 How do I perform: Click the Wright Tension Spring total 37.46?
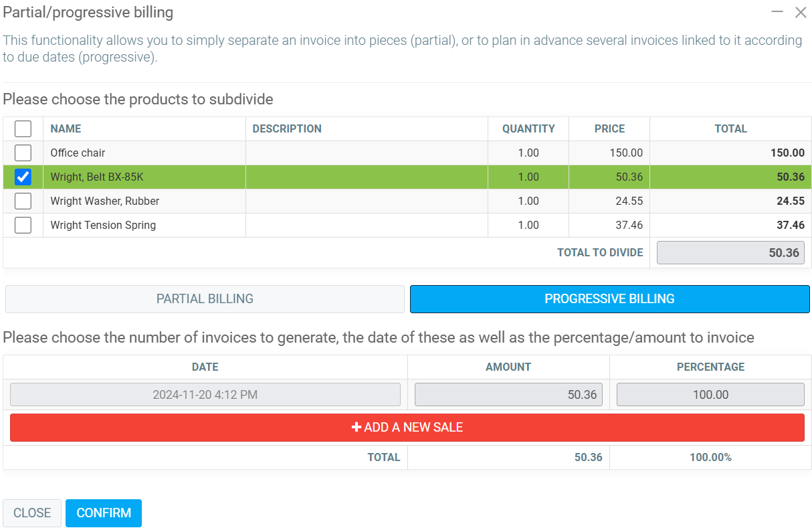point(790,225)
